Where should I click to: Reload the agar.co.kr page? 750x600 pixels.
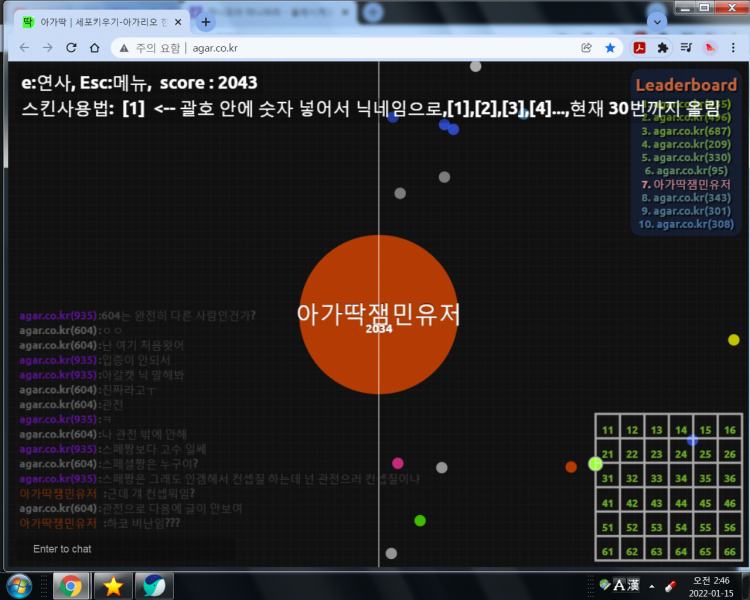(x=71, y=48)
